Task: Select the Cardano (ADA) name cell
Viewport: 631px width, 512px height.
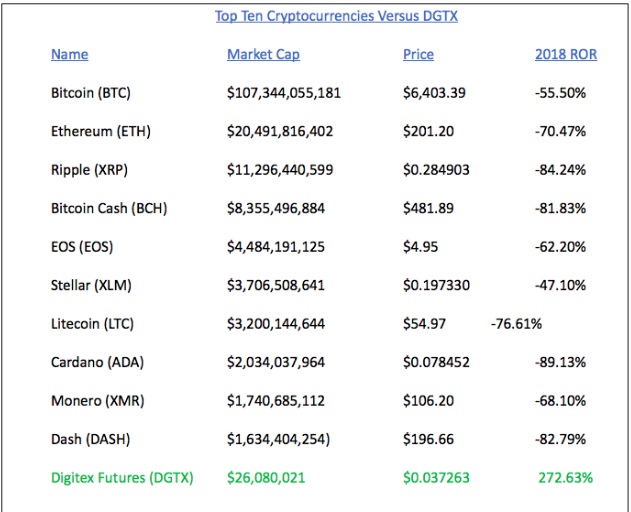Action: 97,363
